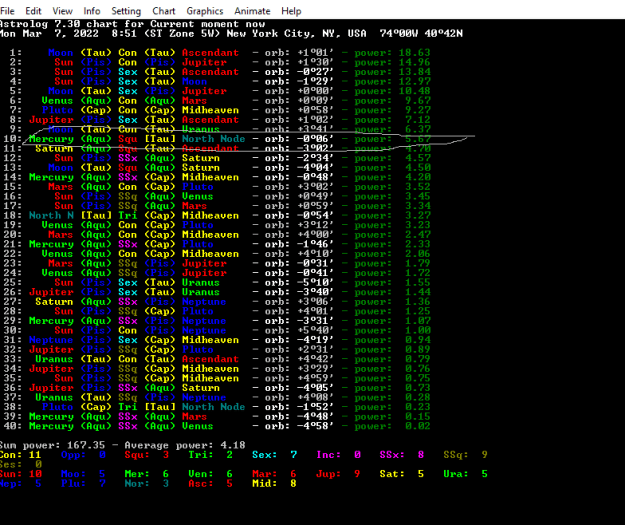Click row 27 Saturn SSx Neptune

(217, 301)
